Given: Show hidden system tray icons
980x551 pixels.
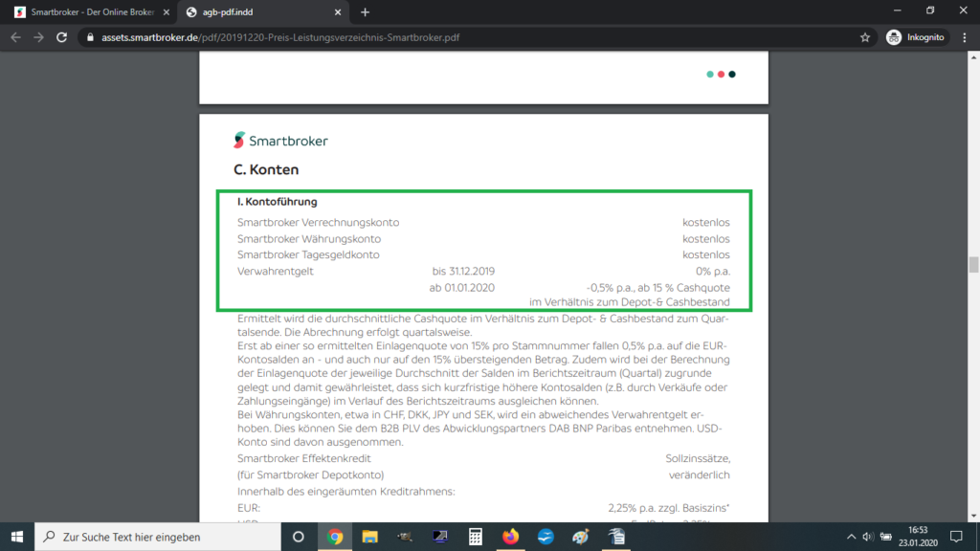Looking at the screenshot, I should tap(851, 537).
